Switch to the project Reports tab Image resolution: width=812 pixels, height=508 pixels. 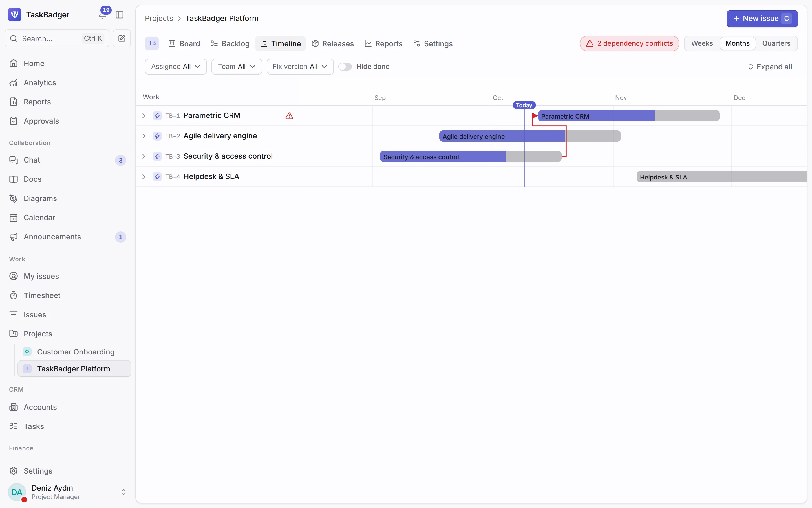[383, 44]
